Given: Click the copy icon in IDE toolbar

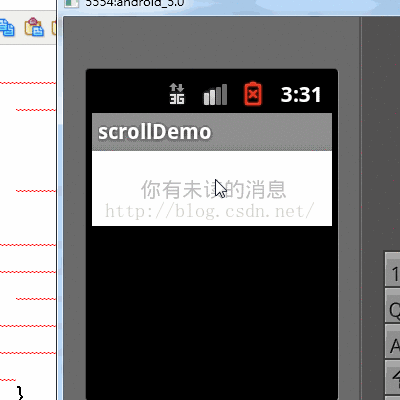Looking at the screenshot, I should [7, 27].
